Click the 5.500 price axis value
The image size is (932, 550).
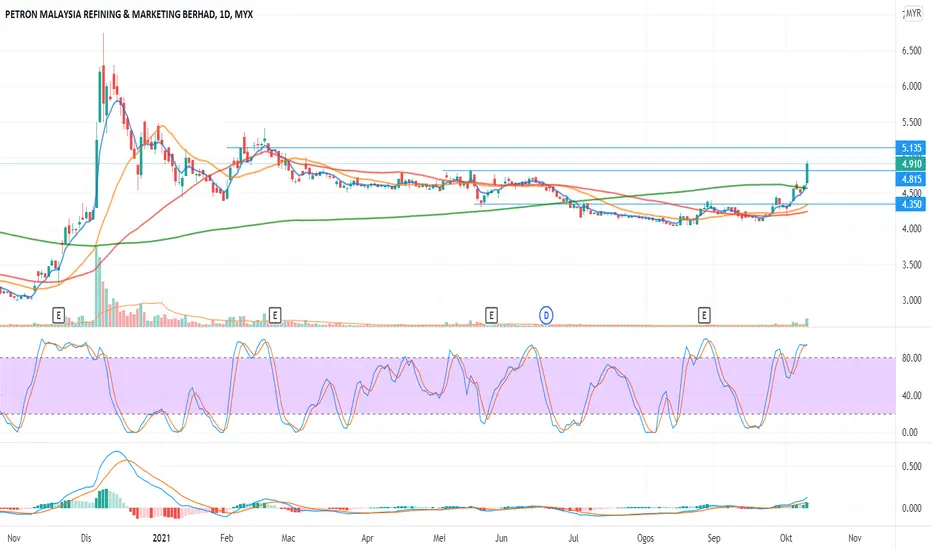click(911, 122)
